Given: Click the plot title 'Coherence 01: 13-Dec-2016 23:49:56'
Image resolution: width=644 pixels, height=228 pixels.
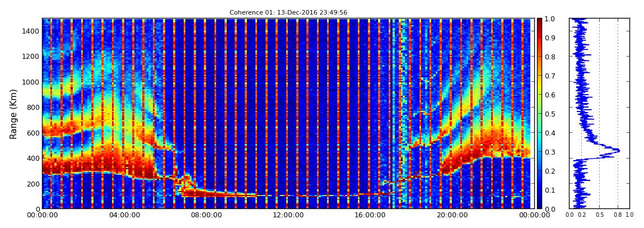Looking at the screenshot, I should pyautogui.click(x=288, y=12).
